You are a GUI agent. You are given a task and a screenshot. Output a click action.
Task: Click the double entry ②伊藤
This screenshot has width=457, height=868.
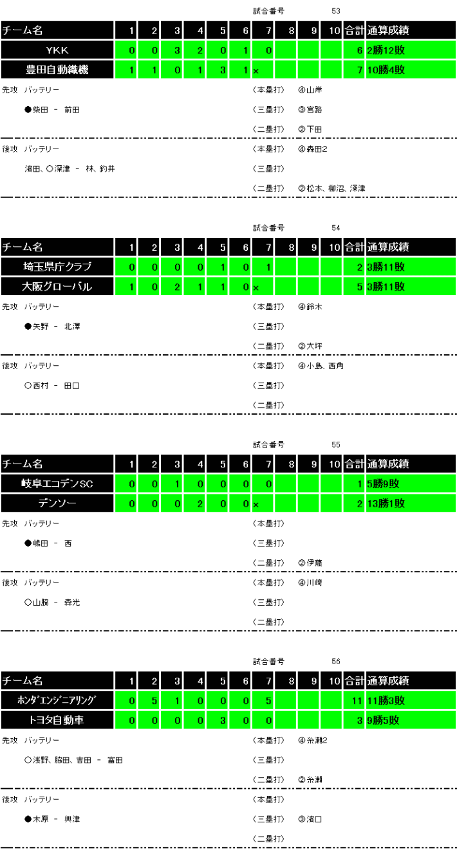(310, 563)
